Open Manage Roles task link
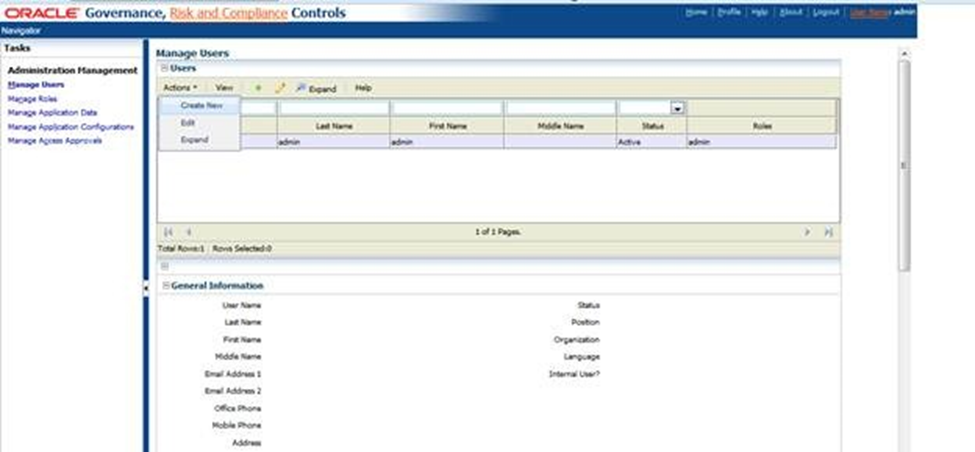Screen dimensions: 975x452 coord(32,99)
